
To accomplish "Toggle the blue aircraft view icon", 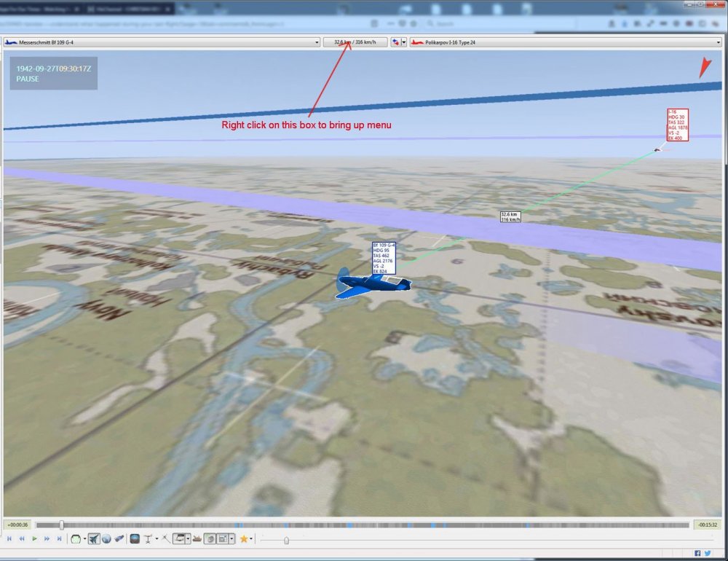I will (94, 539).
